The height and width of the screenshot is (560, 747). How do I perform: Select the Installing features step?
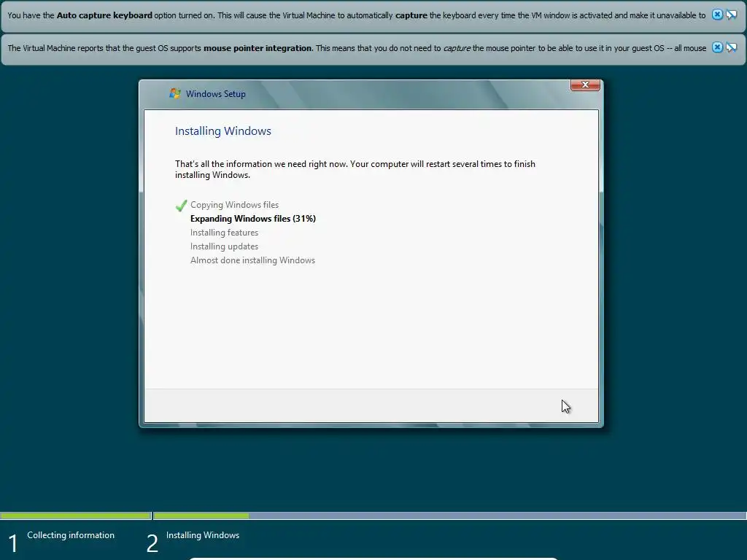225,233
